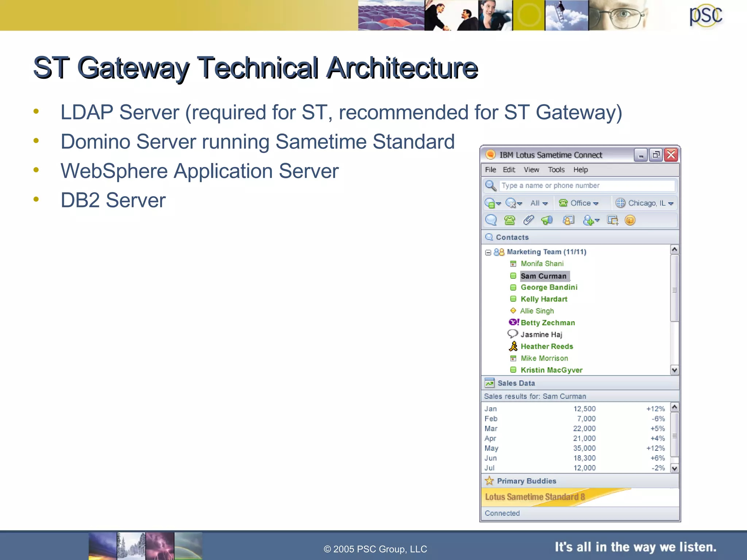Click the paperclip send file icon

pyautogui.click(x=528, y=220)
